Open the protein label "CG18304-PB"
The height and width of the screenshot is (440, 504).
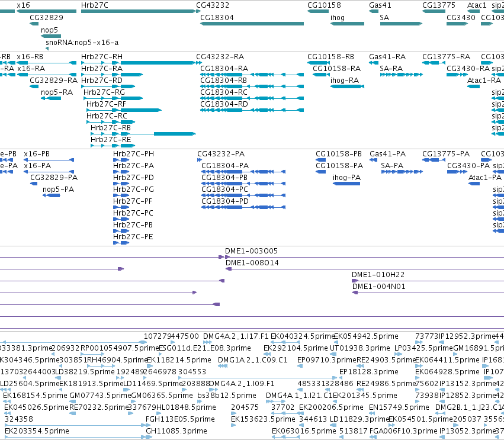224,178
